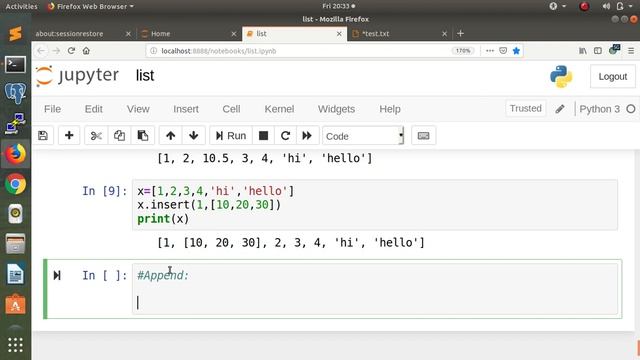Screen dimensions: 640x360
Task: Open Google Chrome from the dock
Action: coord(16,184)
